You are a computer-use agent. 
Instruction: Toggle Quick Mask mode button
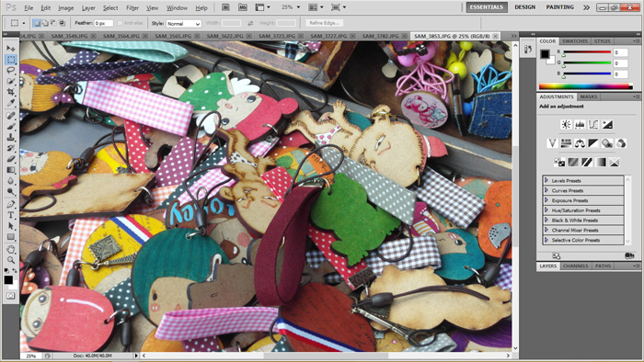click(x=11, y=296)
